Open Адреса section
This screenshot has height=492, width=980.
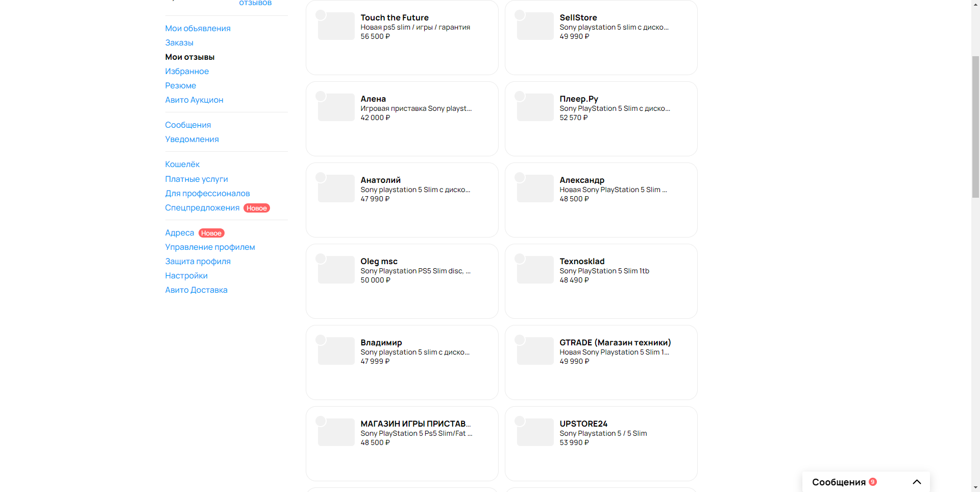(180, 232)
